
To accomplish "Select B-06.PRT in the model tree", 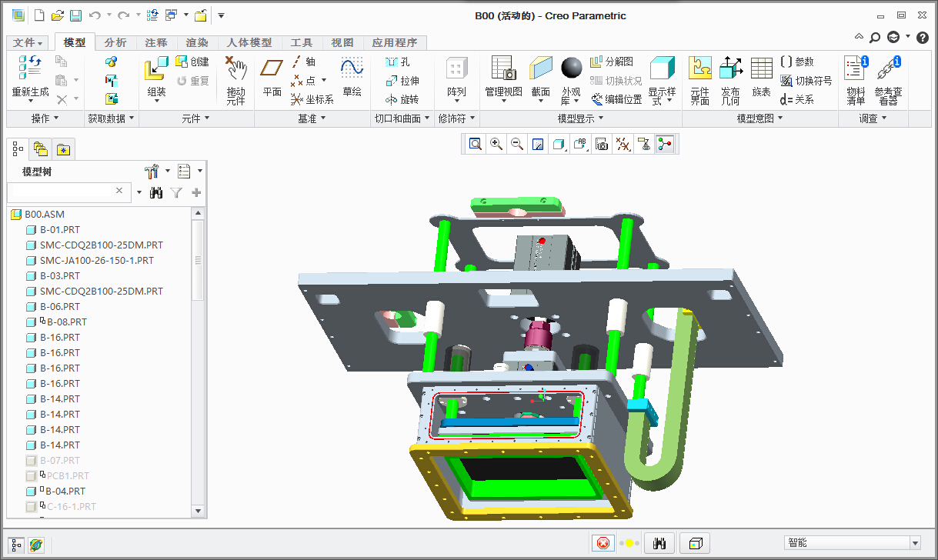I will pyautogui.click(x=60, y=307).
